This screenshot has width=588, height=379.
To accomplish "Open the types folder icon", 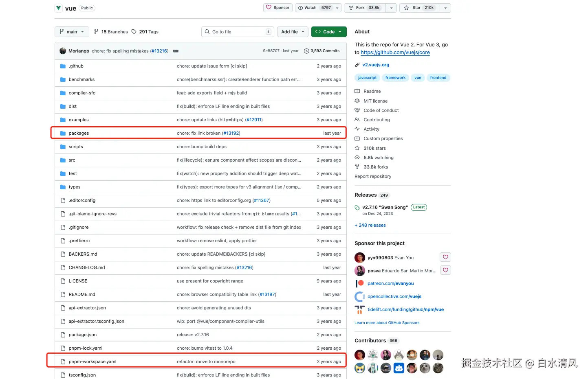I will tap(63, 187).
